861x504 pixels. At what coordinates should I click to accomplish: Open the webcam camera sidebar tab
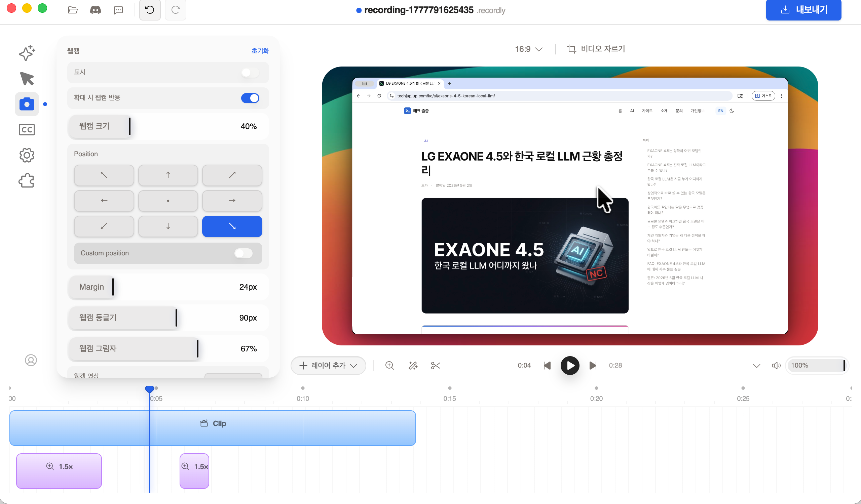pyautogui.click(x=27, y=104)
